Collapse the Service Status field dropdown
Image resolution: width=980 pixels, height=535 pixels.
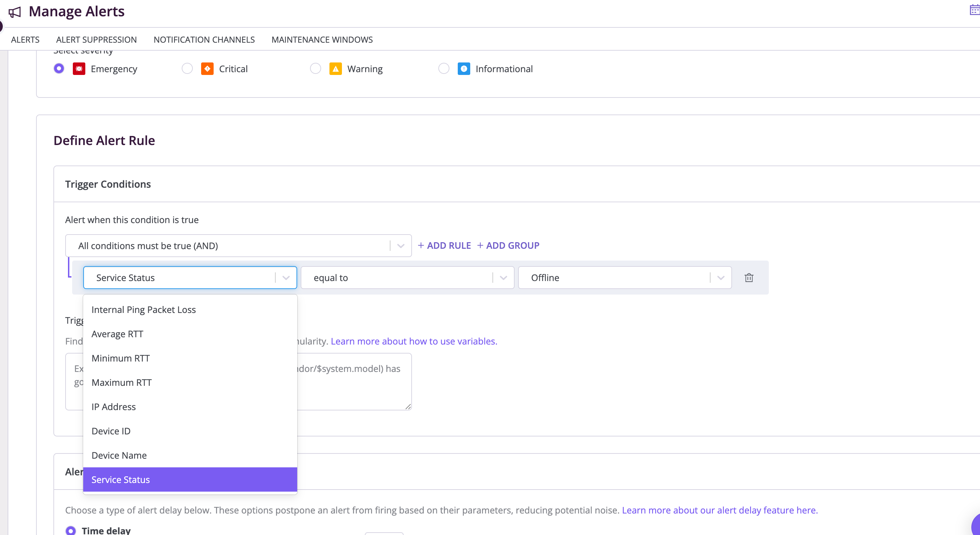[190, 278]
